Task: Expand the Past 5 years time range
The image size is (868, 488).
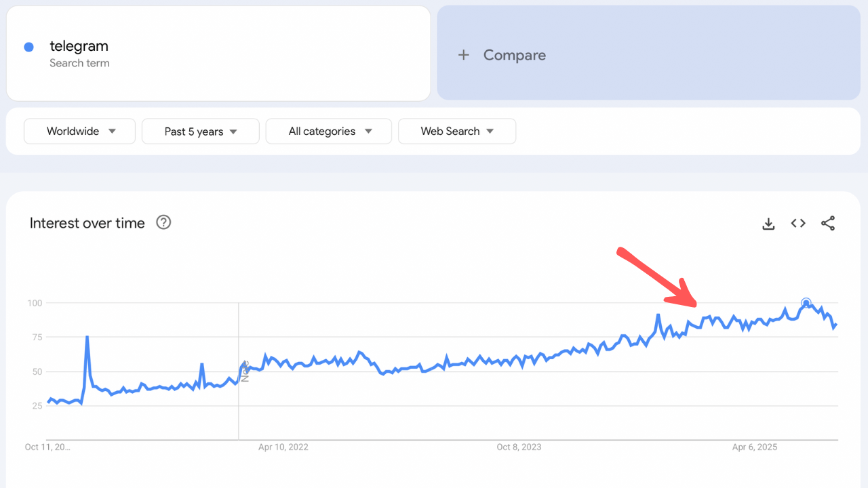Action: 201,131
